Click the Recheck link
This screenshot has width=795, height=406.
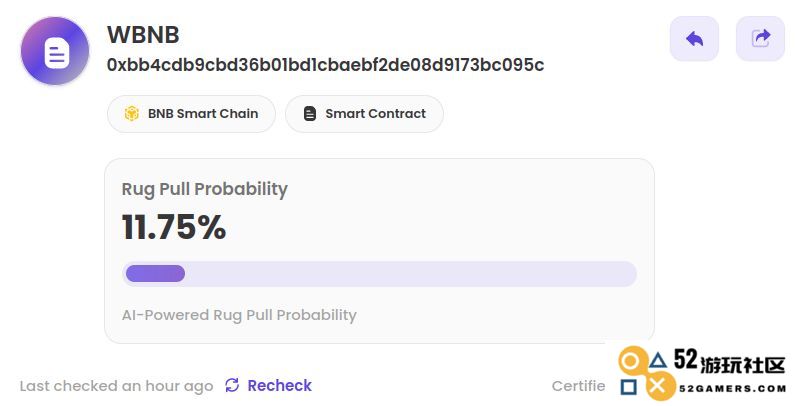[x=279, y=386]
